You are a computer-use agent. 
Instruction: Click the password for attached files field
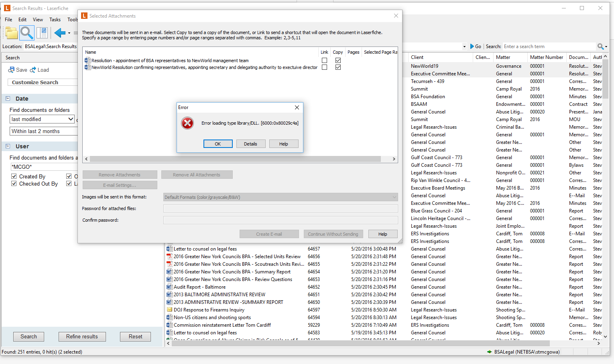click(281, 208)
